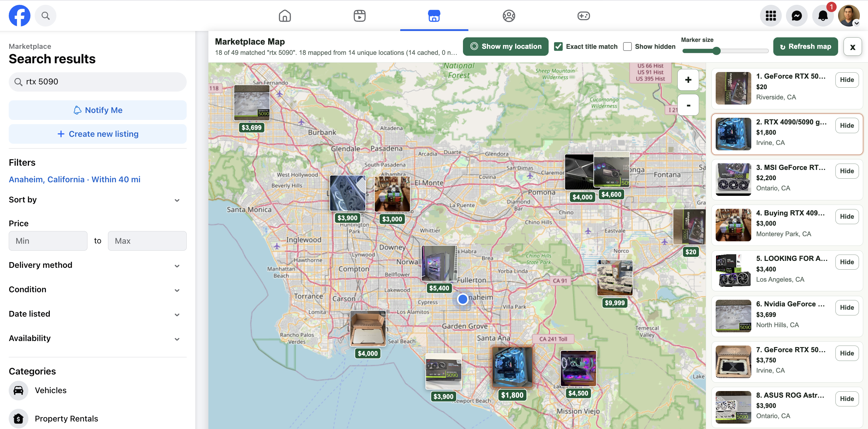Click the blue current location dot

click(x=463, y=299)
